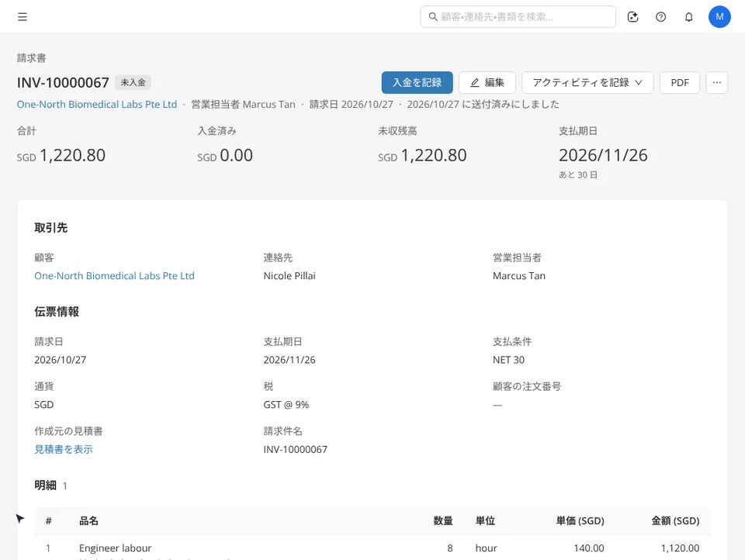Open One-North Biomedical Labs link in 取引先 section
This screenshot has height=560, width=745.
coord(115,276)
